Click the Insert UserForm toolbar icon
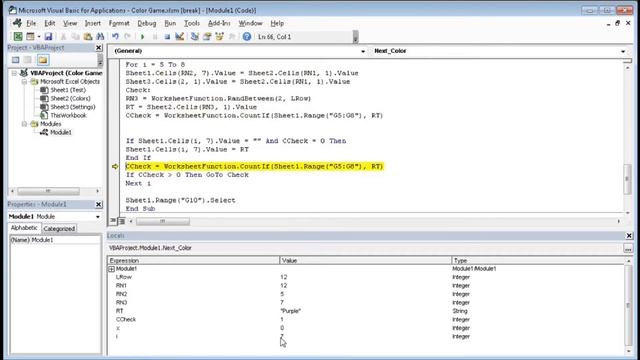The width and height of the screenshot is (640, 360). 30,37
